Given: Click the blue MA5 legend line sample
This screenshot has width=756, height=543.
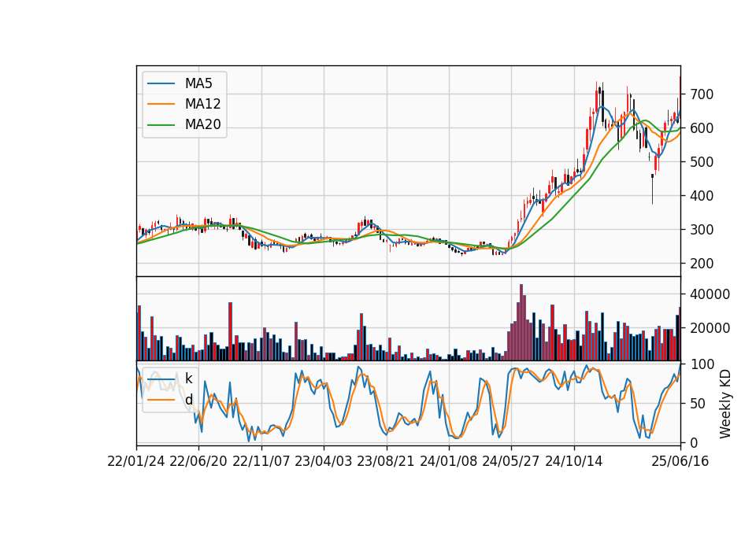Looking at the screenshot, I should (x=161, y=83).
